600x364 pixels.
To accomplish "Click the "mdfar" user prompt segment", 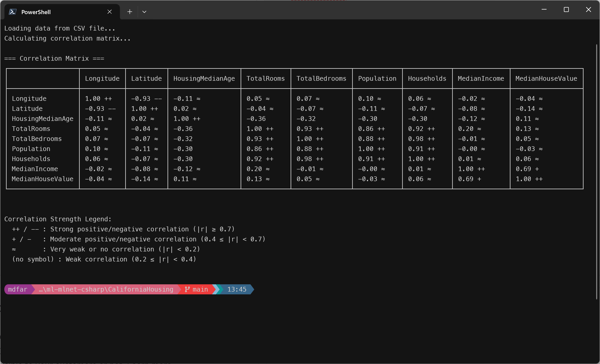I will coord(18,289).
